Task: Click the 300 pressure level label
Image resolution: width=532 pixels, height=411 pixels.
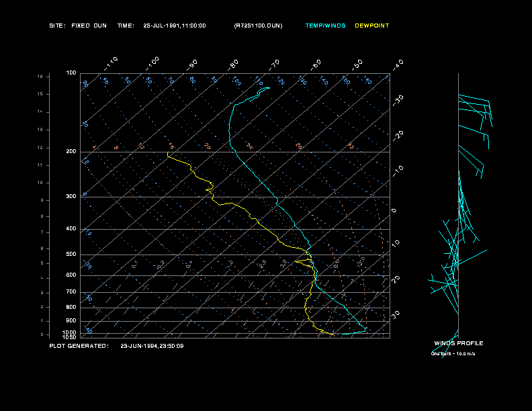Action: pos(71,197)
